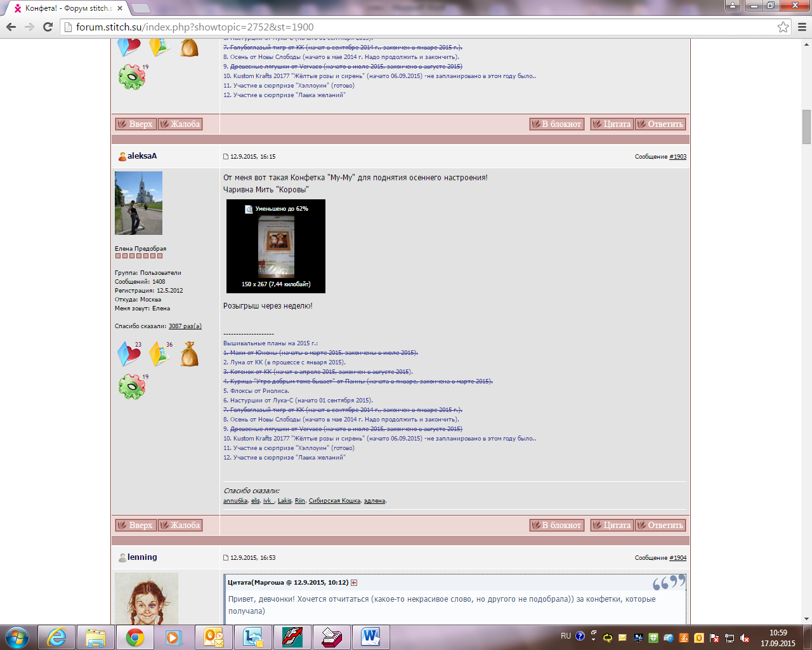Open the "Уменьшено до 62%" image thumbnail
Screen dimensions: 812x650
coord(276,246)
